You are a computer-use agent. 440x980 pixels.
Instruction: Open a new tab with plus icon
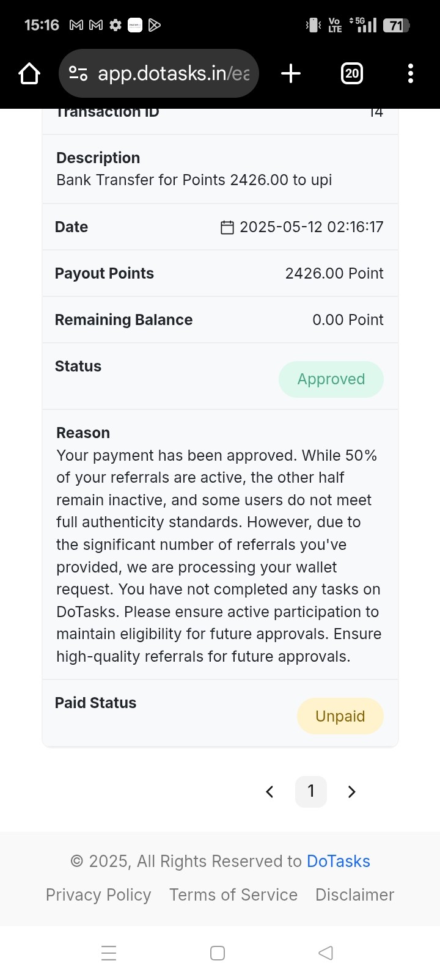tap(291, 74)
